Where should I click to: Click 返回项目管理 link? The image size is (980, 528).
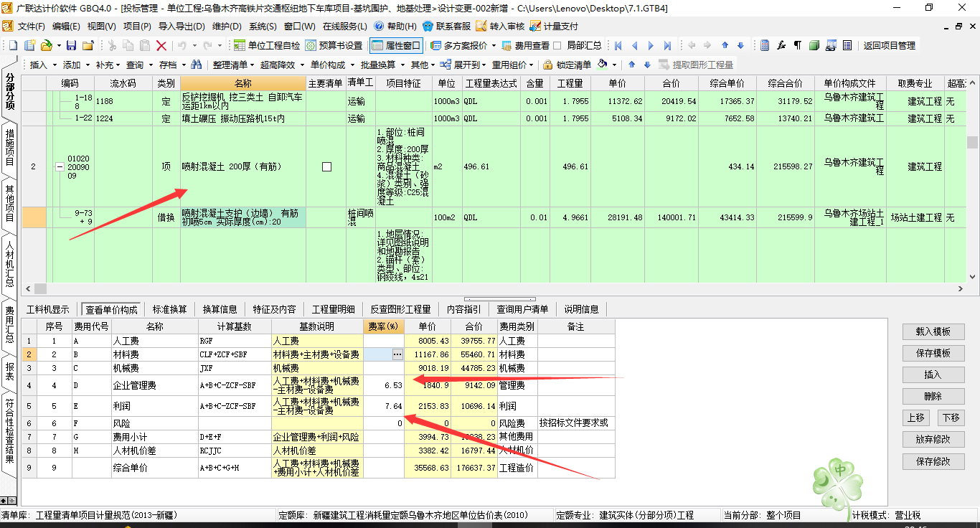point(889,45)
